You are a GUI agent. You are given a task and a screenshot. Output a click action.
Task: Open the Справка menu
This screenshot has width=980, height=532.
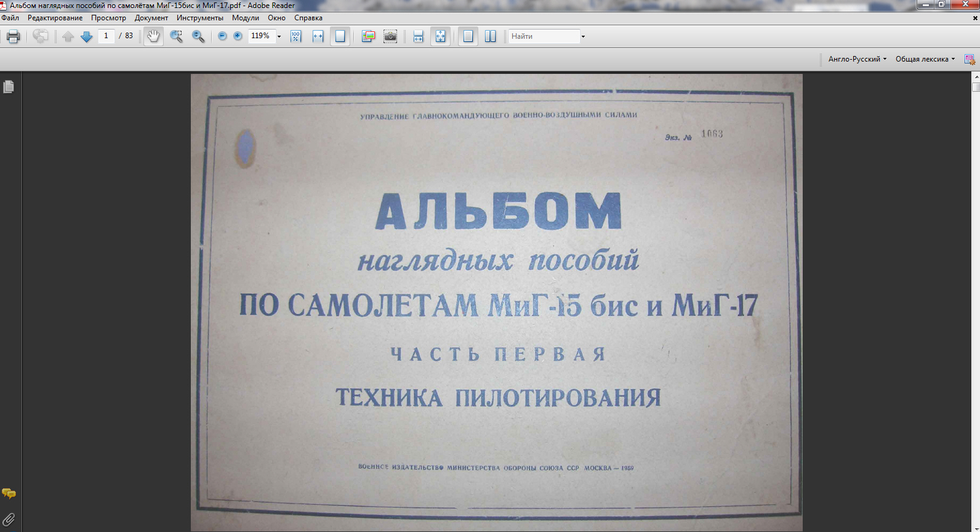308,18
